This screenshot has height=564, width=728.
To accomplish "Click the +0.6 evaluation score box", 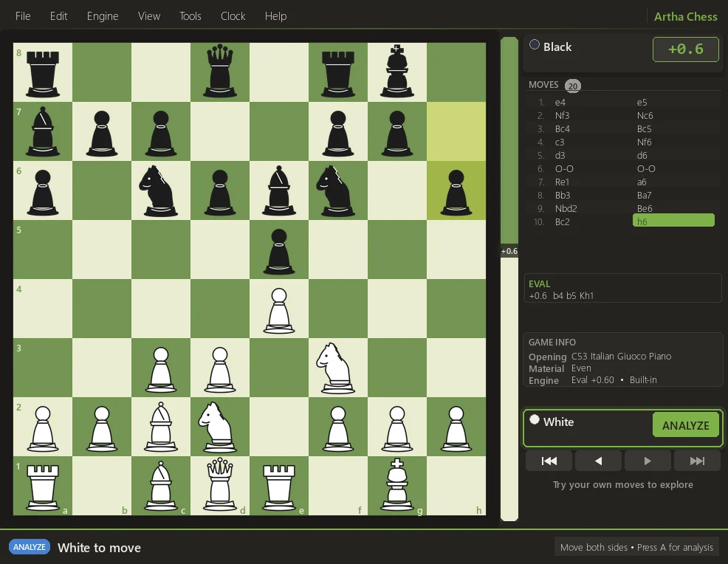I will [x=686, y=49].
